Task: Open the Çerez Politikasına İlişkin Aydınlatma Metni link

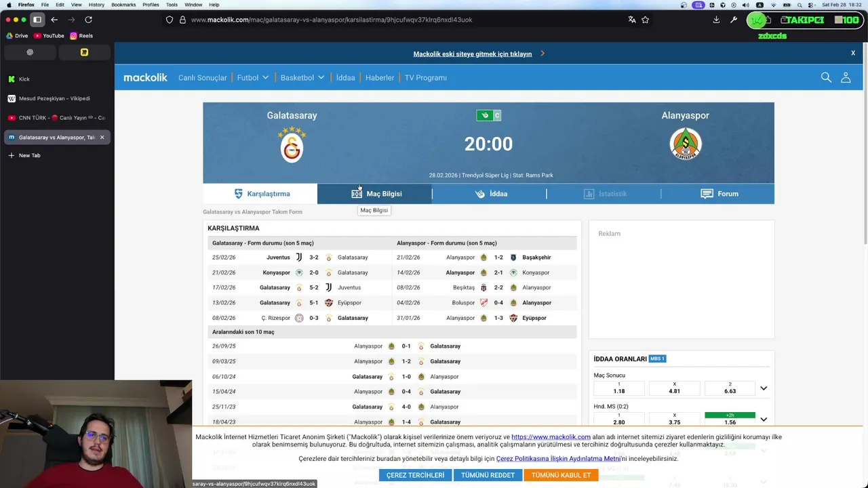Action: pyautogui.click(x=558, y=459)
